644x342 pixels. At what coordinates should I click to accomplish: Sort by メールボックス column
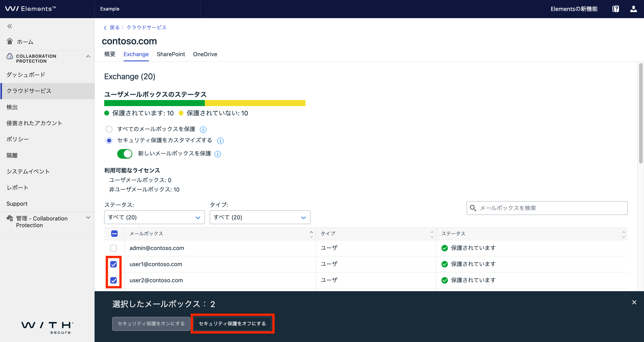click(x=311, y=234)
